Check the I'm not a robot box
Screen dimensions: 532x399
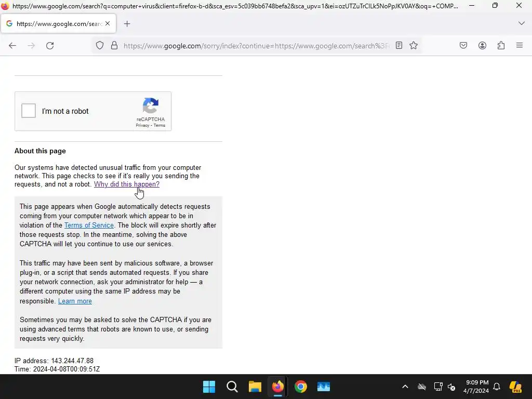point(29,111)
